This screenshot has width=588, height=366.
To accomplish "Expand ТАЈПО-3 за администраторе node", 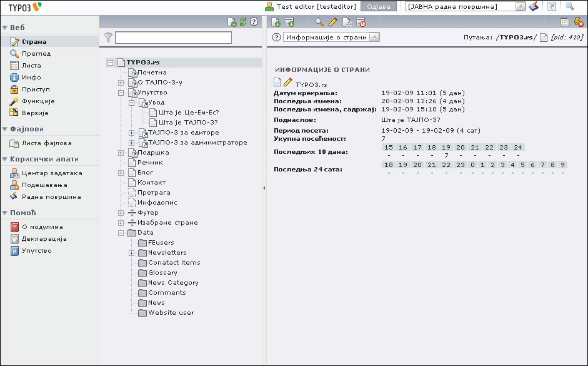I will coord(131,143).
